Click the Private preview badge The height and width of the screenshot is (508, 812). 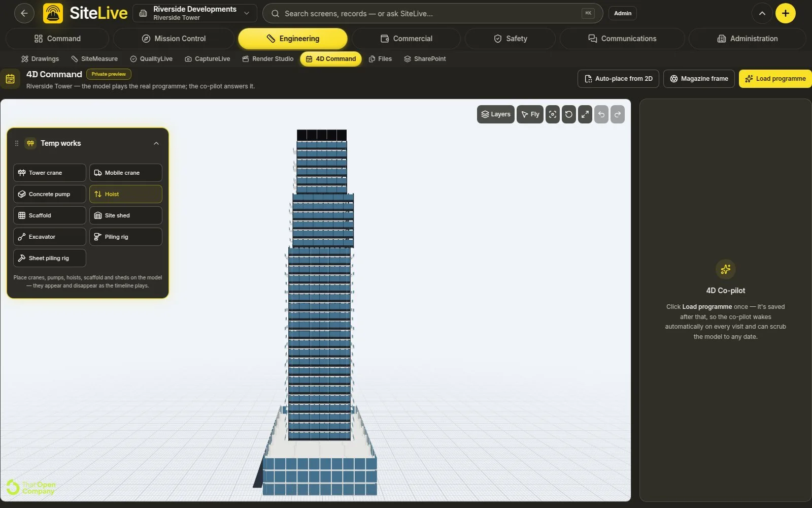(x=109, y=74)
